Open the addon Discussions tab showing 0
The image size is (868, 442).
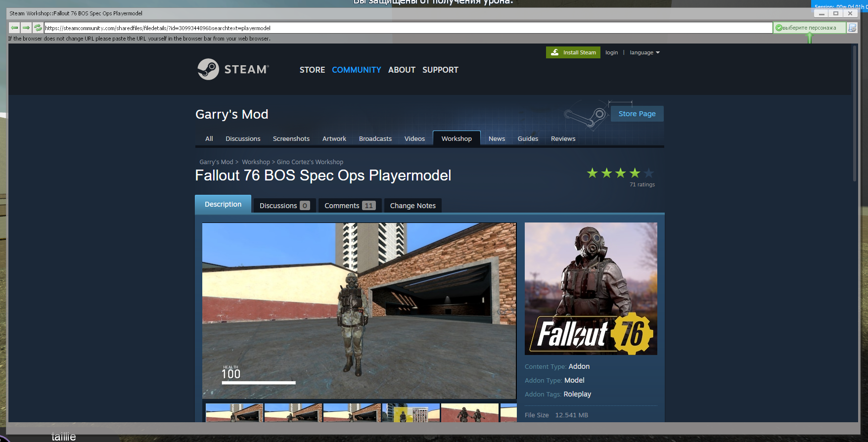click(284, 206)
